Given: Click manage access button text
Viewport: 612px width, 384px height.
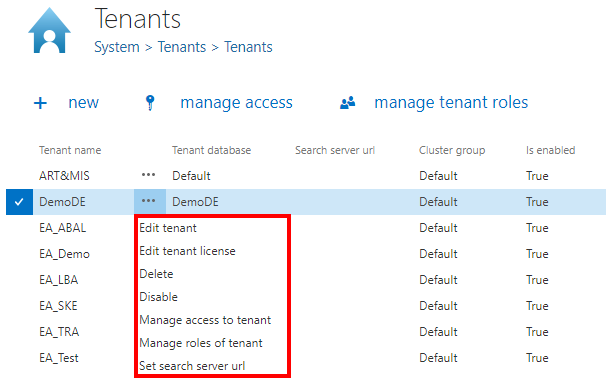Looking at the screenshot, I should click(x=236, y=103).
